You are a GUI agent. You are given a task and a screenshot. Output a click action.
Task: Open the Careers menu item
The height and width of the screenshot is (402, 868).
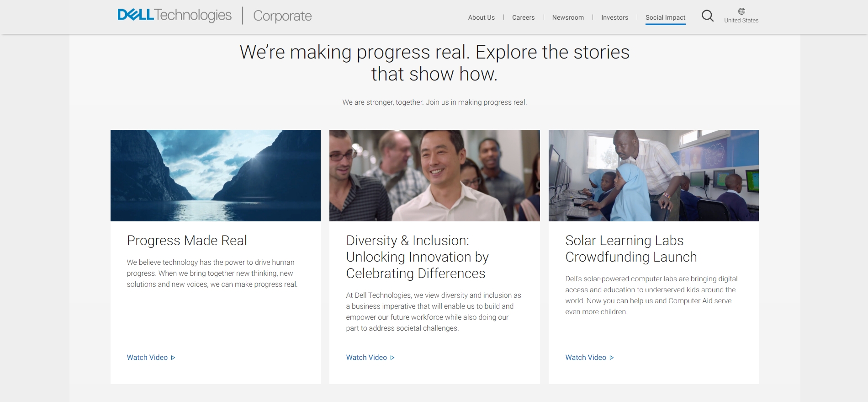tap(523, 17)
